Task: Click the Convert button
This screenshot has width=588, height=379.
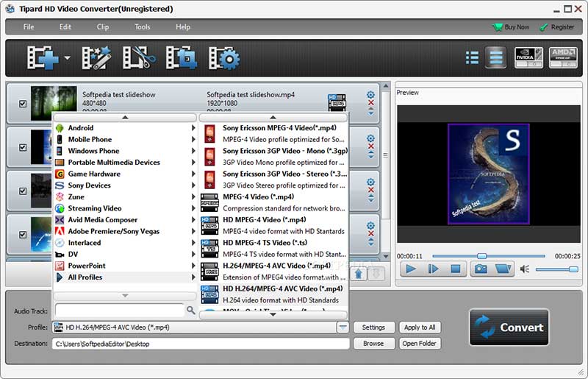Action: [x=509, y=327]
